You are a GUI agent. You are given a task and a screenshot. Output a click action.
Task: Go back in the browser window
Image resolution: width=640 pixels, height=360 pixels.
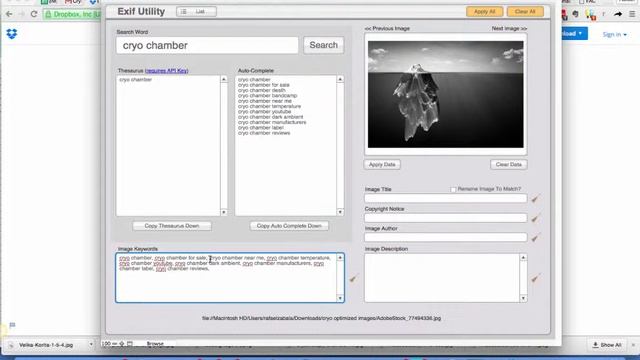(x=9, y=14)
